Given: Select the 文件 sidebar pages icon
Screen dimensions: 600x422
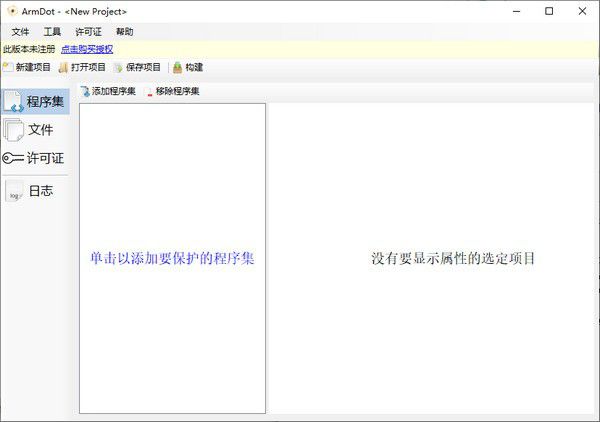Looking at the screenshot, I should 14,130.
